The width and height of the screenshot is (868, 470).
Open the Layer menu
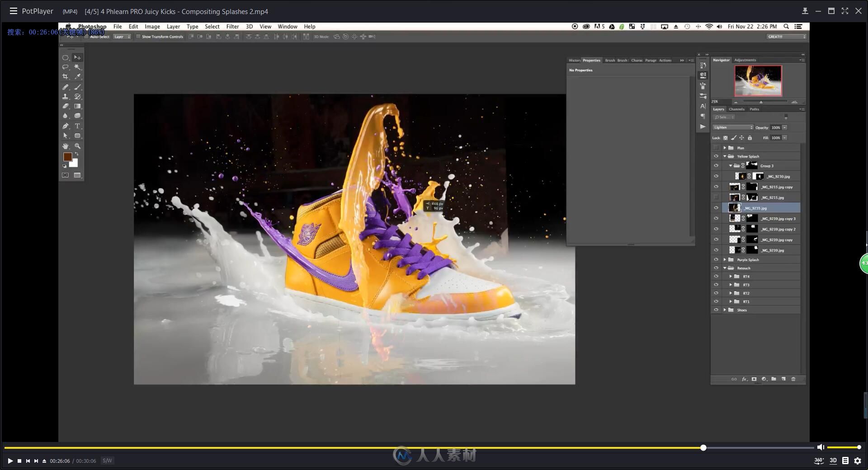173,27
